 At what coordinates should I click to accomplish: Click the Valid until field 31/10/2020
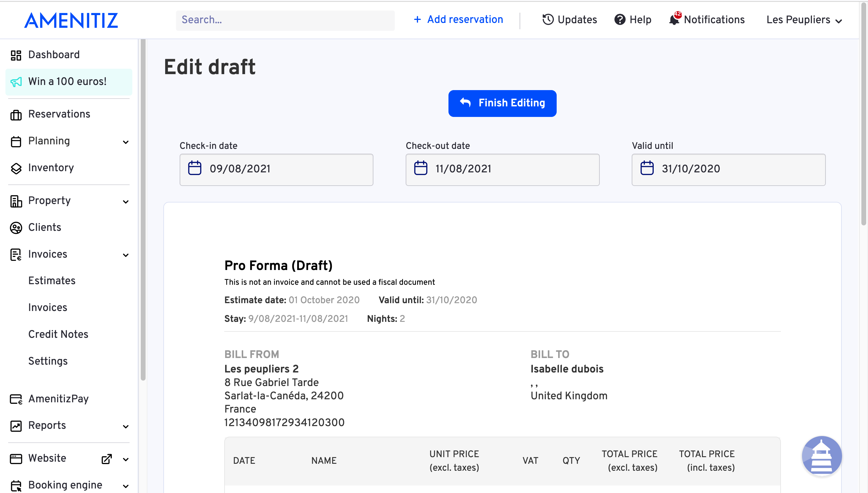(728, 170)
